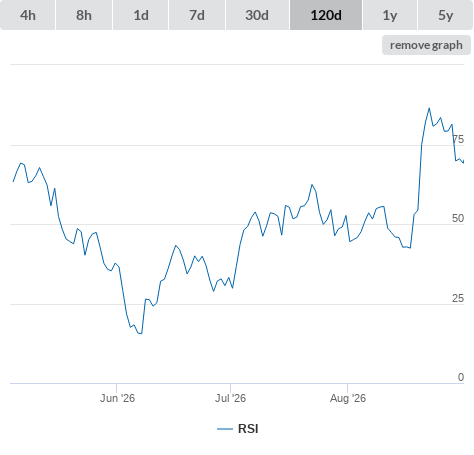The image size is (474, 455).
Task: Click the blue RSI legend line swatch
Action: pos(225,429)
